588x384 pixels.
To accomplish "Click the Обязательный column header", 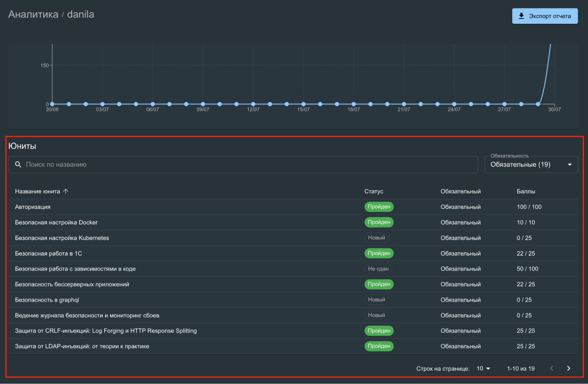I will [x=460, y=191].
